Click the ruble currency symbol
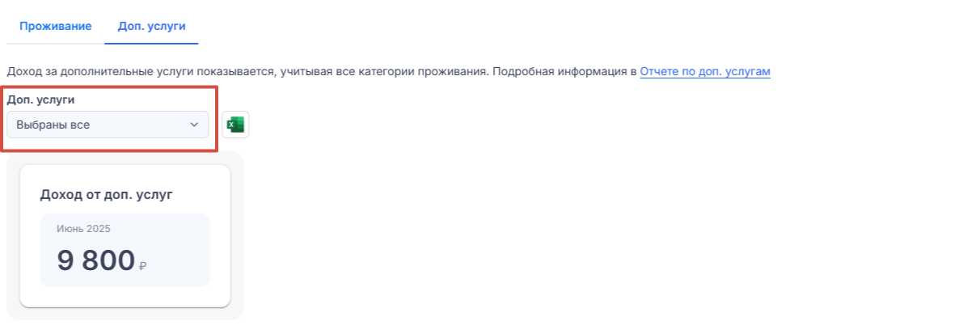Viewport: 980px width, 334px height. pos(143,265)
